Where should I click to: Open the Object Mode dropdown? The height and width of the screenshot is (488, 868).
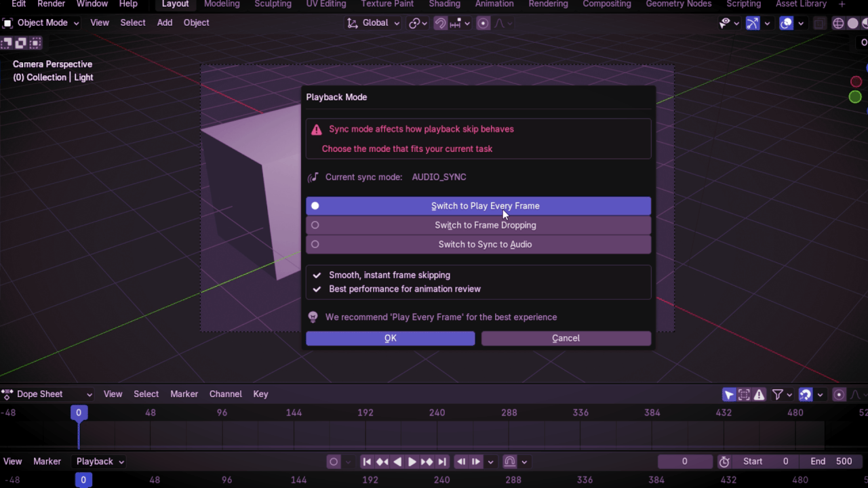point(41,23)
